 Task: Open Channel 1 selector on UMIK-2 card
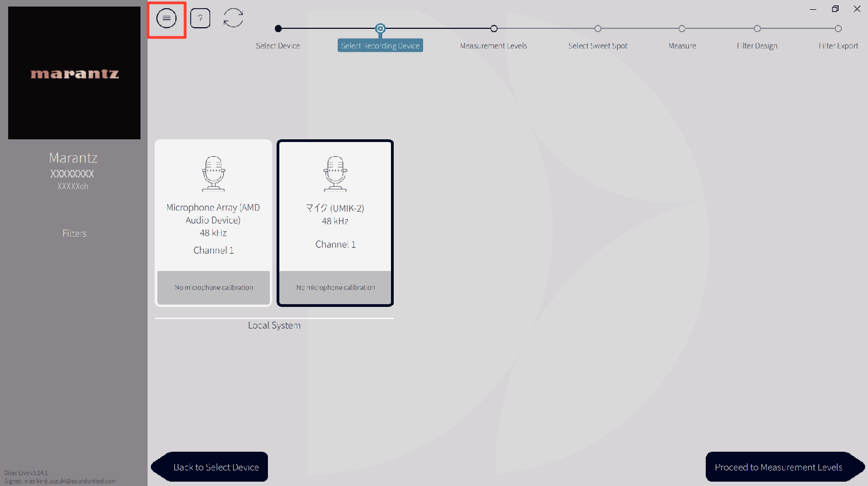click(335, 244)
